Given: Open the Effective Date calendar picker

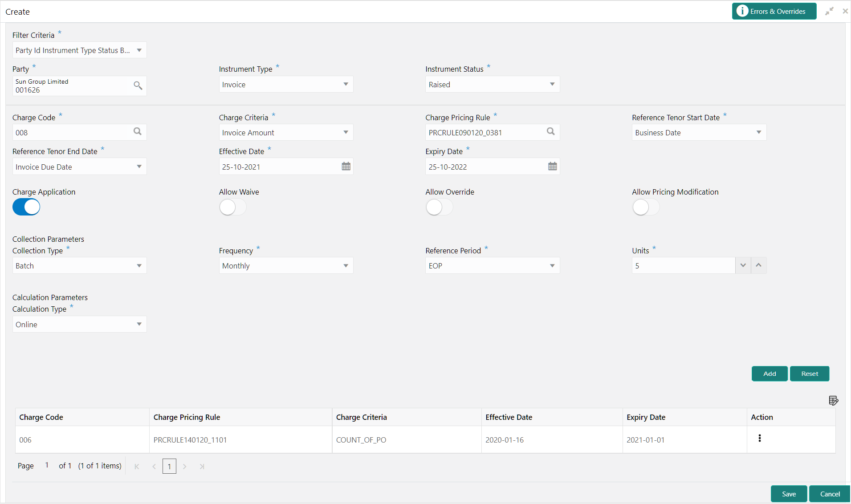Looking at the screenshot, I should point(346,167).
